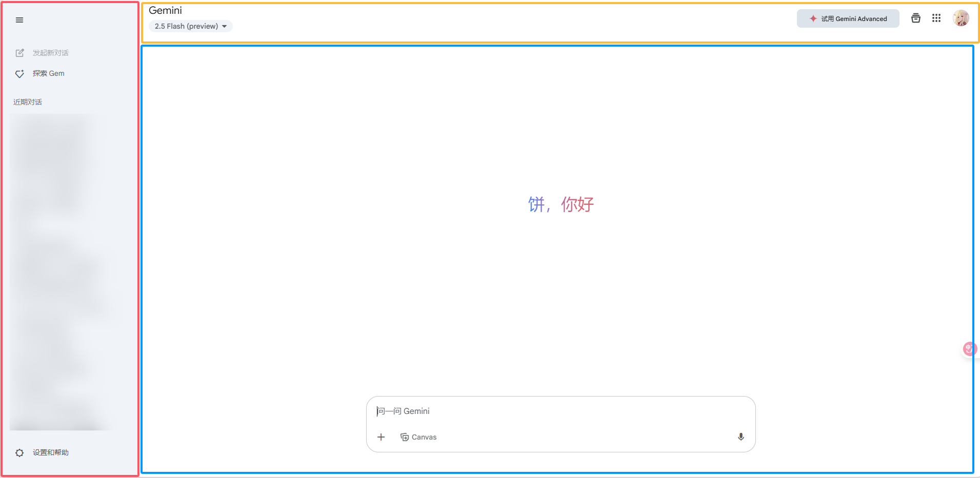980x478 pixels.
Task: Click the Gem diamond icon in the sidebar
Action: (x=19, y=74)
